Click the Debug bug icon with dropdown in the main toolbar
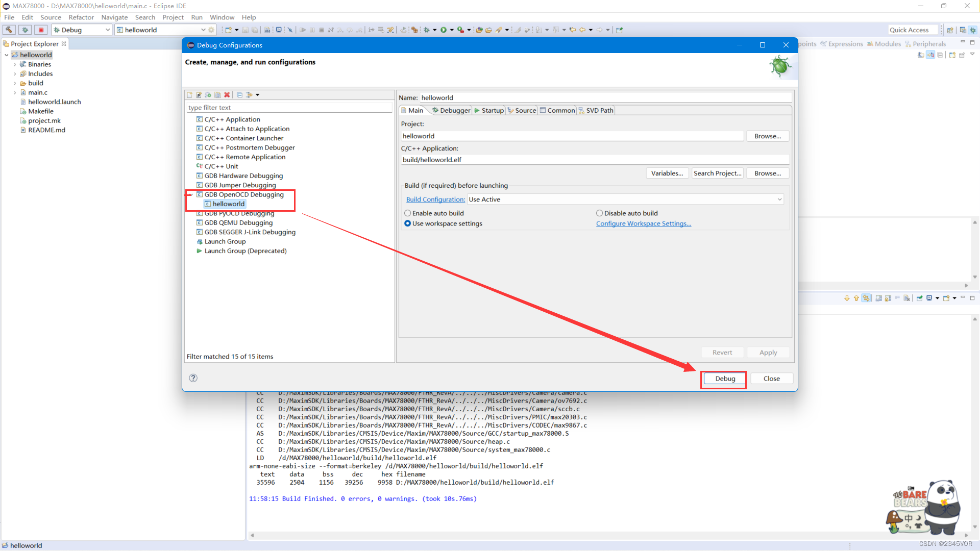 tap(427, 30)
